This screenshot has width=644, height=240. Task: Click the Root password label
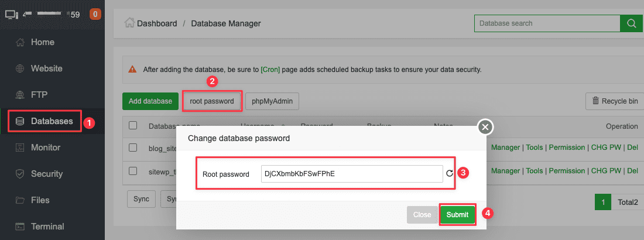(226, 174)
